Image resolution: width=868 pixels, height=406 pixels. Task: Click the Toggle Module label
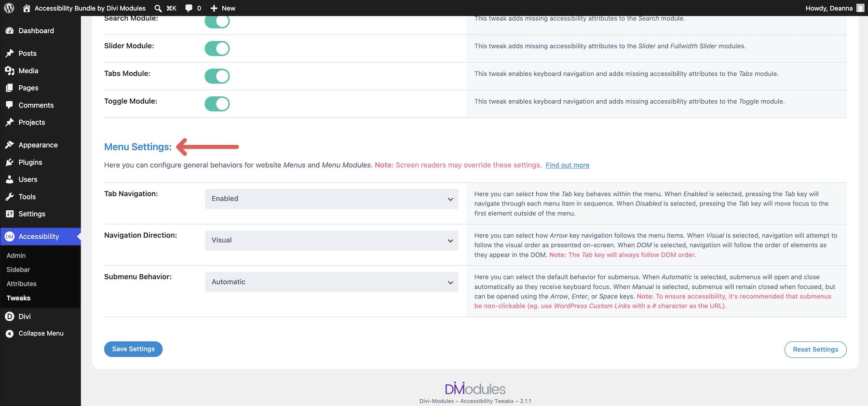(131, 101)
